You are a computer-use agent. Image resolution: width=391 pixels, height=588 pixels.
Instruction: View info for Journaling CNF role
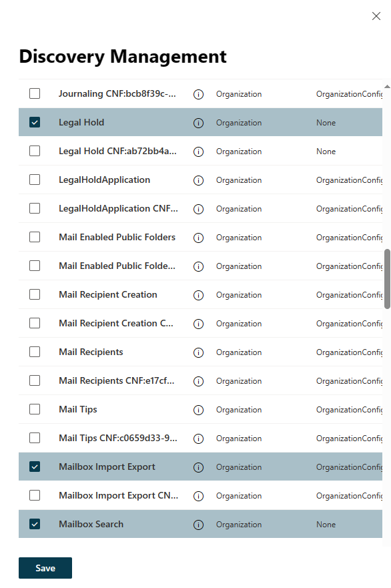[x=198, y=94]
